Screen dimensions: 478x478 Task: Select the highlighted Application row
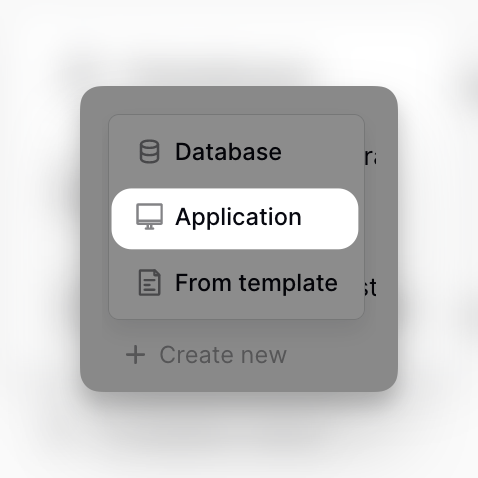click(x=235, y=218)
